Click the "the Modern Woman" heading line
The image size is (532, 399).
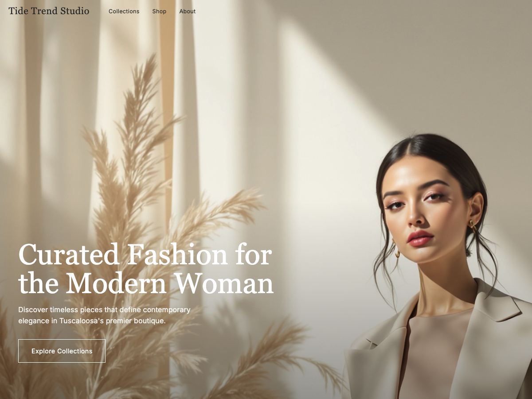(x=146, y=283)
